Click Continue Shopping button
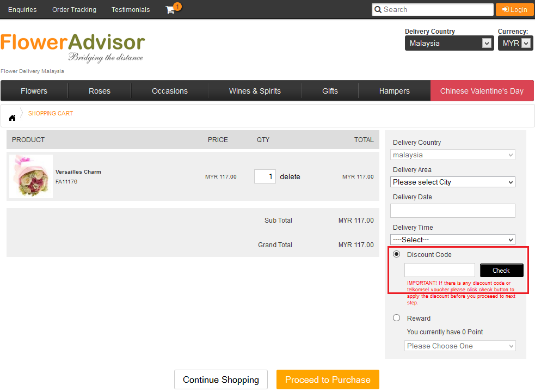Image resolution: width=535 pixels, height=392 pixels. pos(221,379)
